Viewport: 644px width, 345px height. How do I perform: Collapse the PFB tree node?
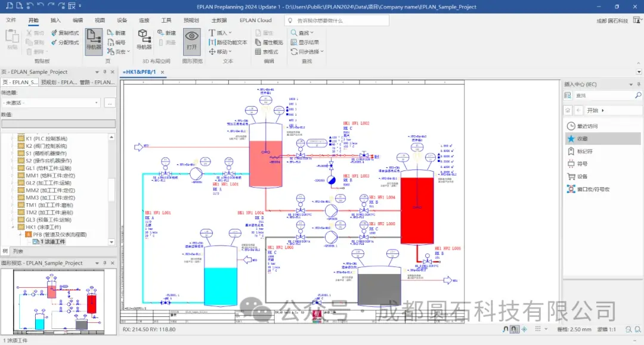(20, 235)
